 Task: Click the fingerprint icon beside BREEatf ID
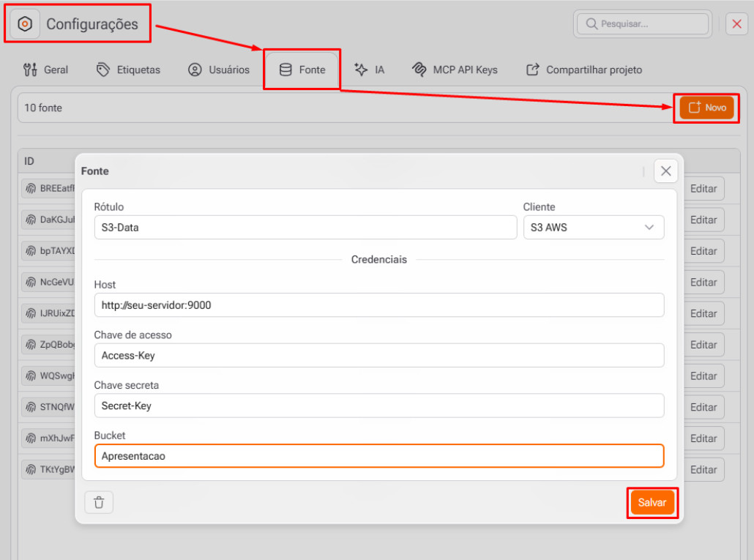(x=31, y=188)
